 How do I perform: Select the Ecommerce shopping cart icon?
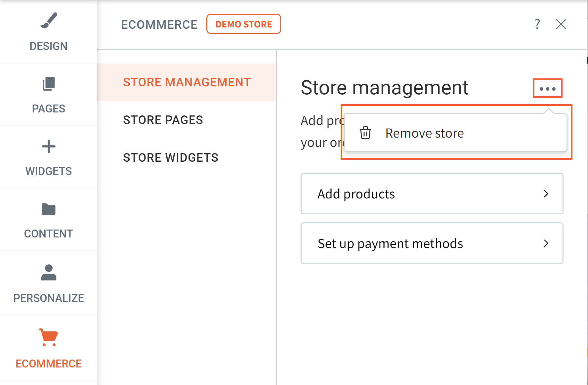[49, 337]
